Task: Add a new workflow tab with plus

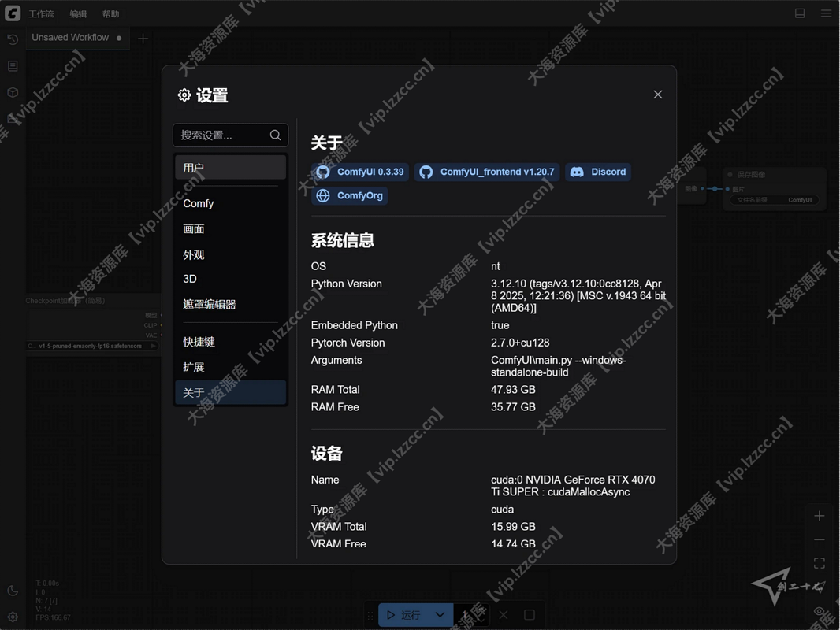Action: point(143,39)
